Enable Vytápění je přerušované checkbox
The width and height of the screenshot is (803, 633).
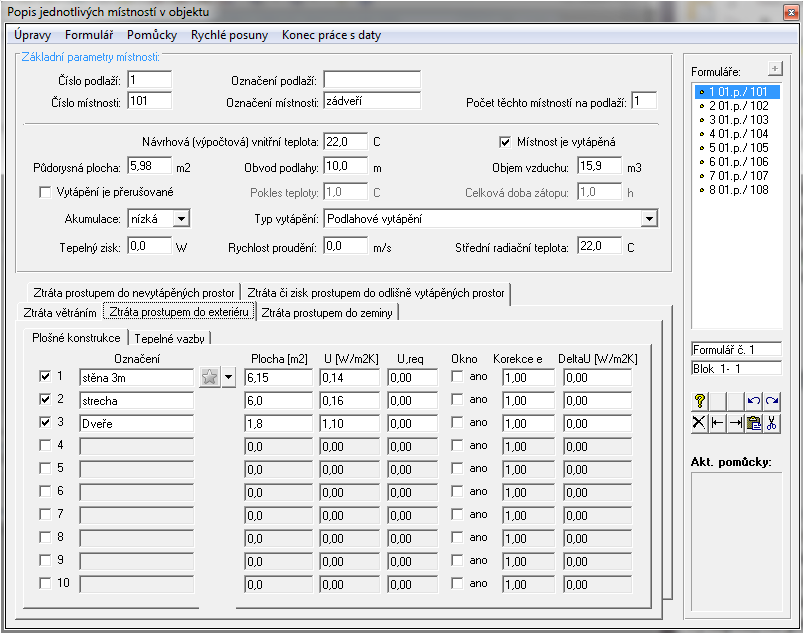click(x=45, y=192)
